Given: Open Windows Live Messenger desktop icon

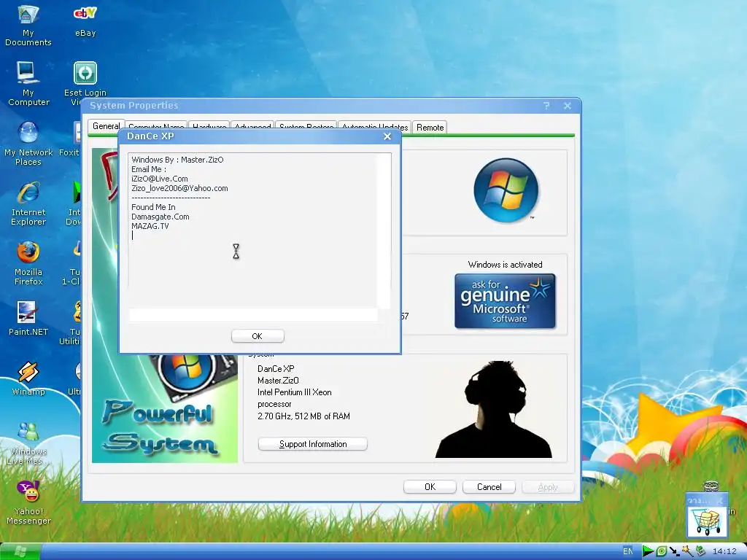Looking at the screenshot, I should 28,443.
